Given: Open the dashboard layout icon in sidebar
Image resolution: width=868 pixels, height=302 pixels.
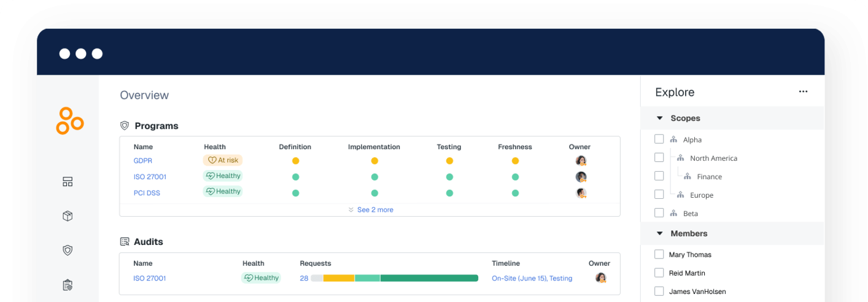Looking at the screenshot, I should (x=68, y=182).
